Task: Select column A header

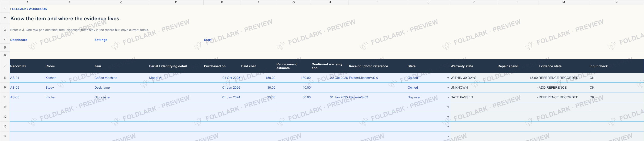Action: [x=27, y=2]
